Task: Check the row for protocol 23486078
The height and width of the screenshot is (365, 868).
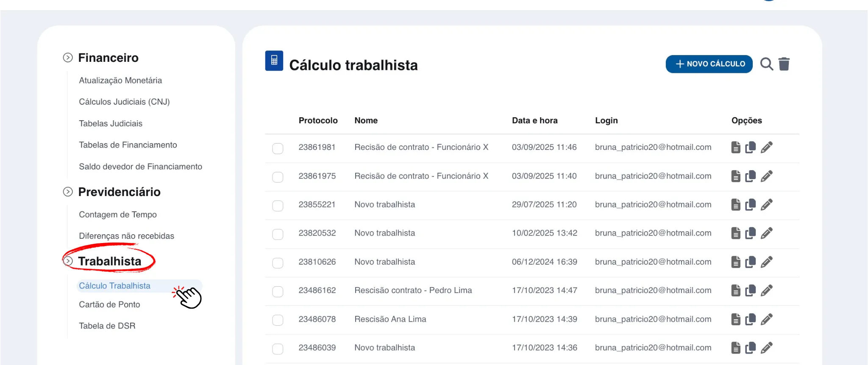Action: point(278,320)
